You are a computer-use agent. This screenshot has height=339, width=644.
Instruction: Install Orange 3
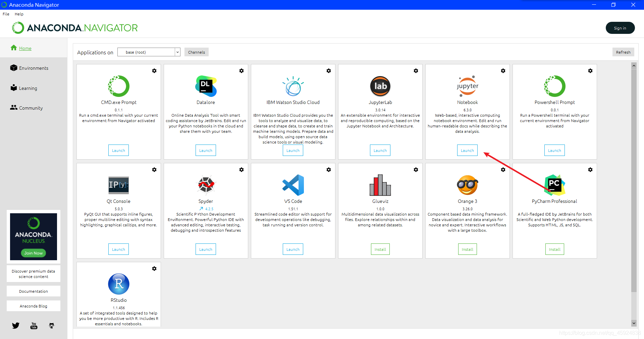coord(468,249)
